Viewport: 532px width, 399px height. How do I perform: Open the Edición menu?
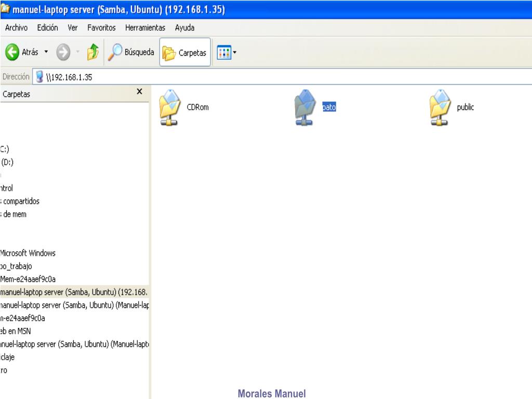[x=47, y=28]
